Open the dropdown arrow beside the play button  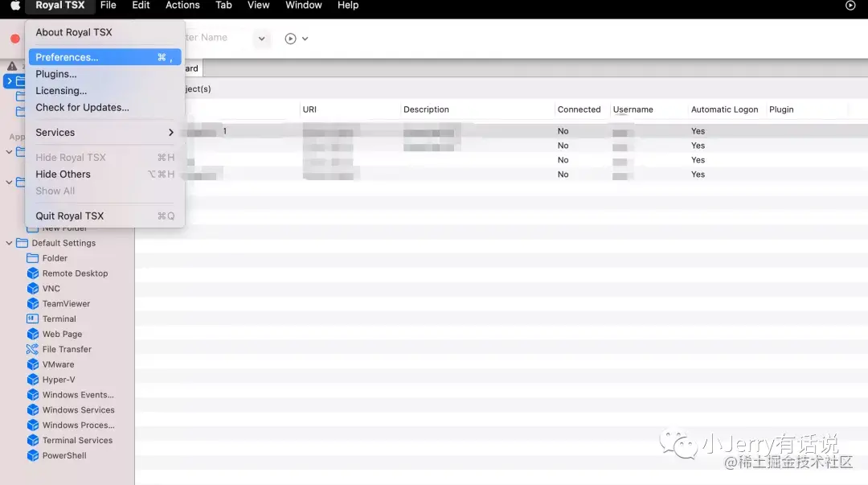click(x=305, y=39)
